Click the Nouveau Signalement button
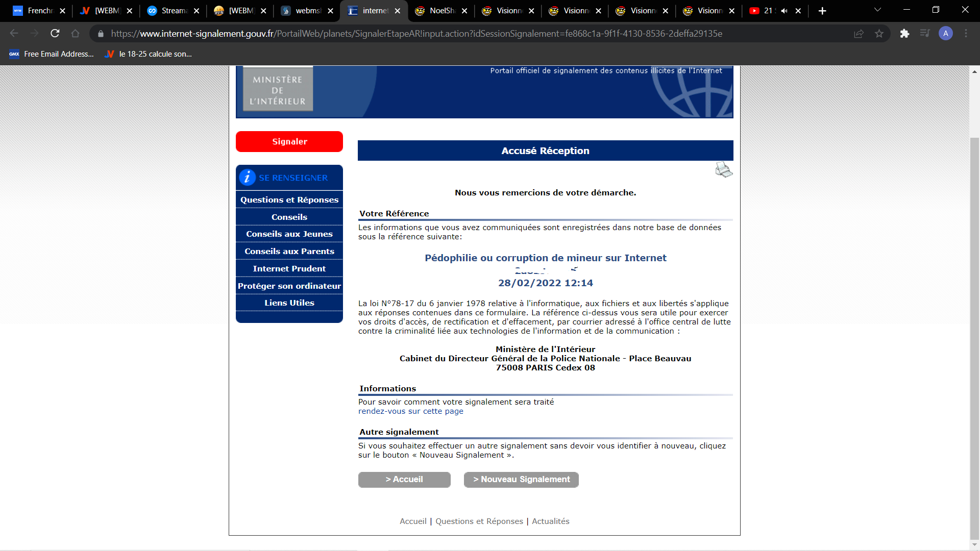Viewport: 980px width, 551px height. point(521,480)
